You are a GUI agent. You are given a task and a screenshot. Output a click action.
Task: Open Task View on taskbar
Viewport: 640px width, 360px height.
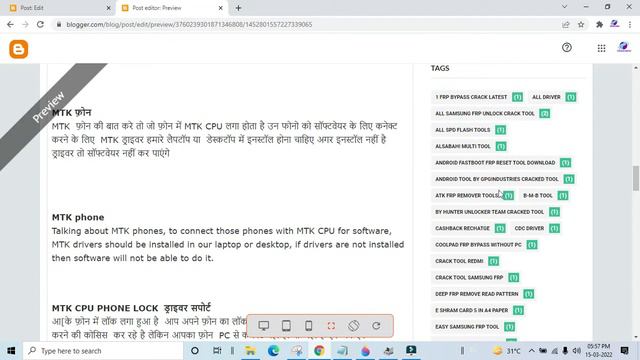pyautogui.click(x=217, y=351)
